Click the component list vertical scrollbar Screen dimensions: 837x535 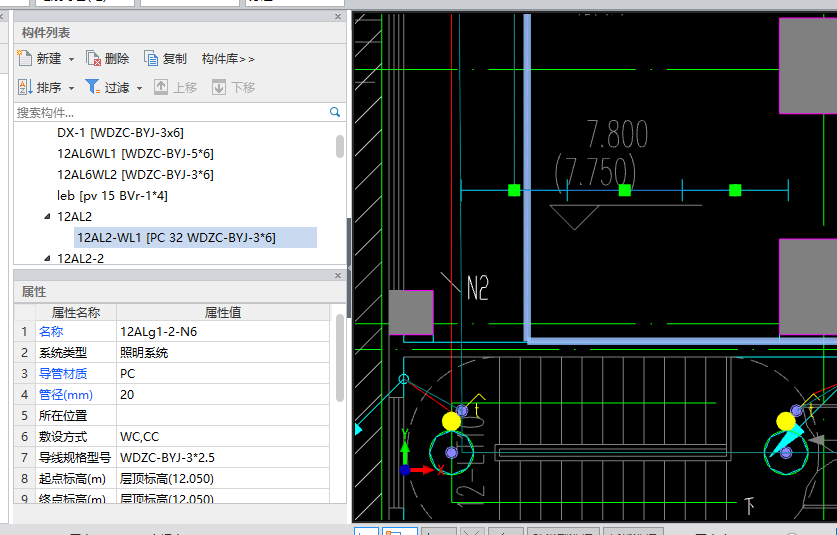(x=340, y=146)
